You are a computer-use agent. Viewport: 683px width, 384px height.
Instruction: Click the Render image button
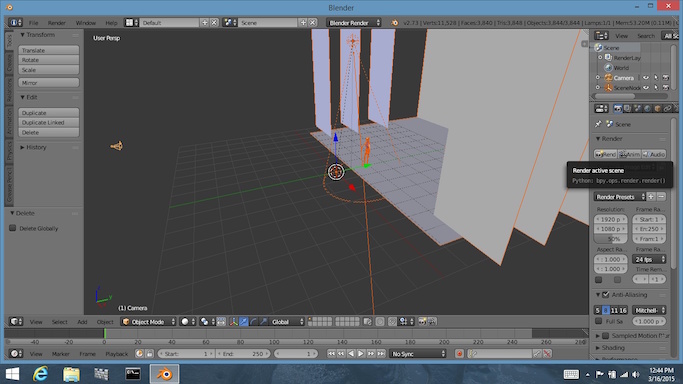(x=605, y=154)
